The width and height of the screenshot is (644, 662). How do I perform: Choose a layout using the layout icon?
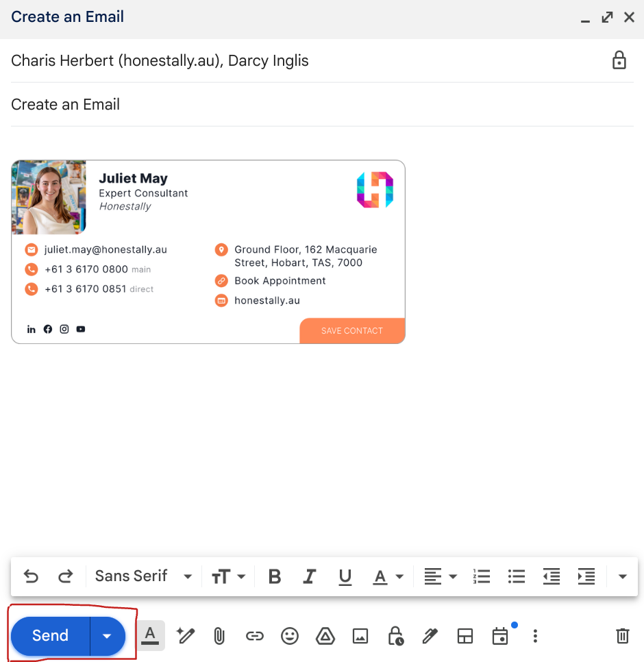click(x=465, y=636)
